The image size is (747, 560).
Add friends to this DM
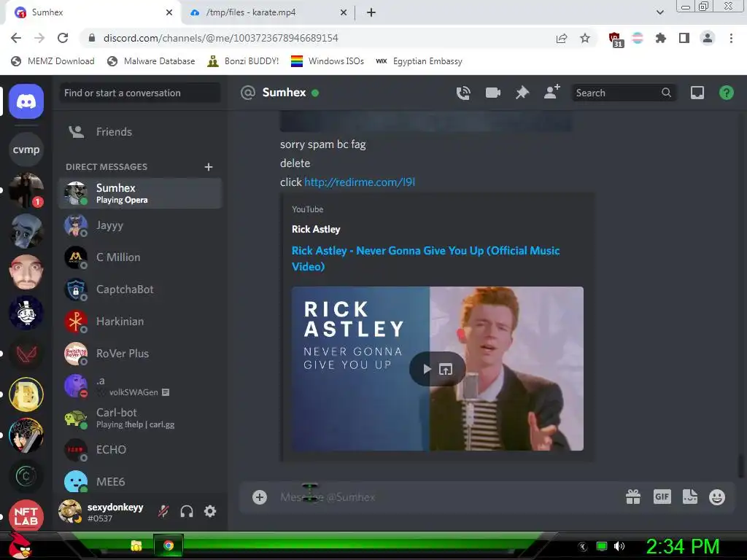[x=552, y=92]
